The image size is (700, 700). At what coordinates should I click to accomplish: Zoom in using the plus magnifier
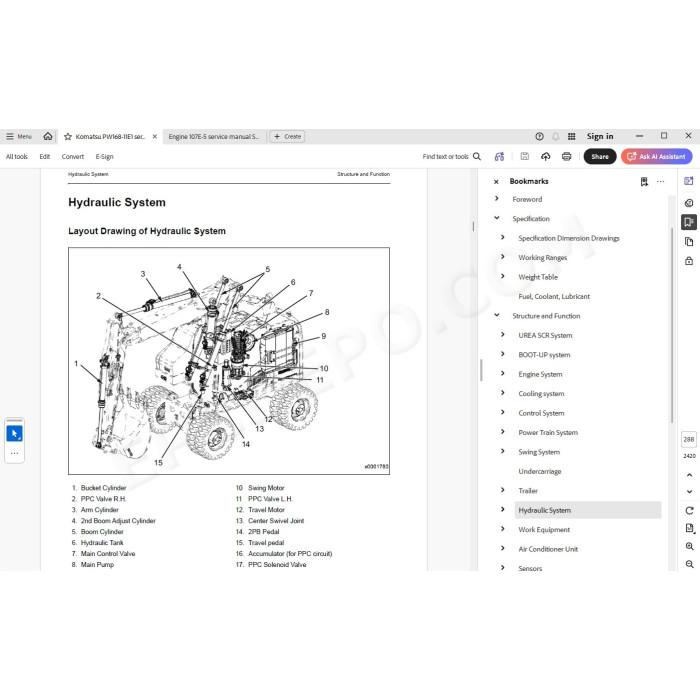pyautogui.click(x=689, y=546)
